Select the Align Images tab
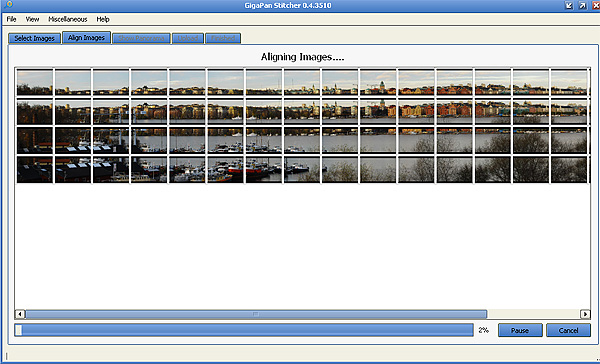The width and height of the screenshot is (600, 364). tap(86, 38)
